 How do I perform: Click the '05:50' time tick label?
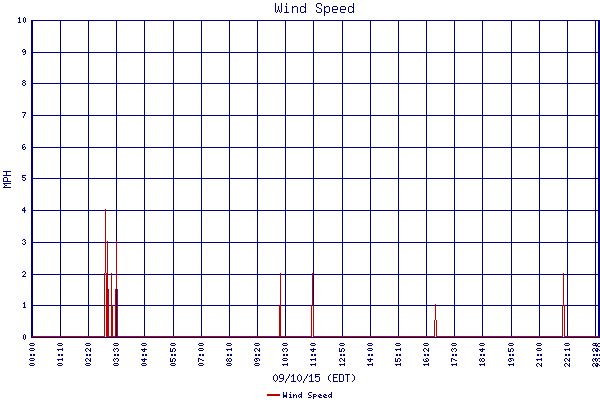click(173, 354)
